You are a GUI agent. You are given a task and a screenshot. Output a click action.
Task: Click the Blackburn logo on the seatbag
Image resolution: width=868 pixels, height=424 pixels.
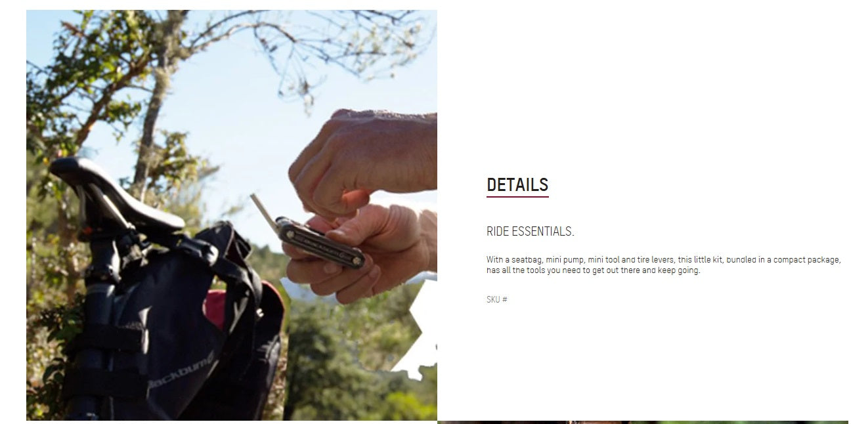pos(180,377)
